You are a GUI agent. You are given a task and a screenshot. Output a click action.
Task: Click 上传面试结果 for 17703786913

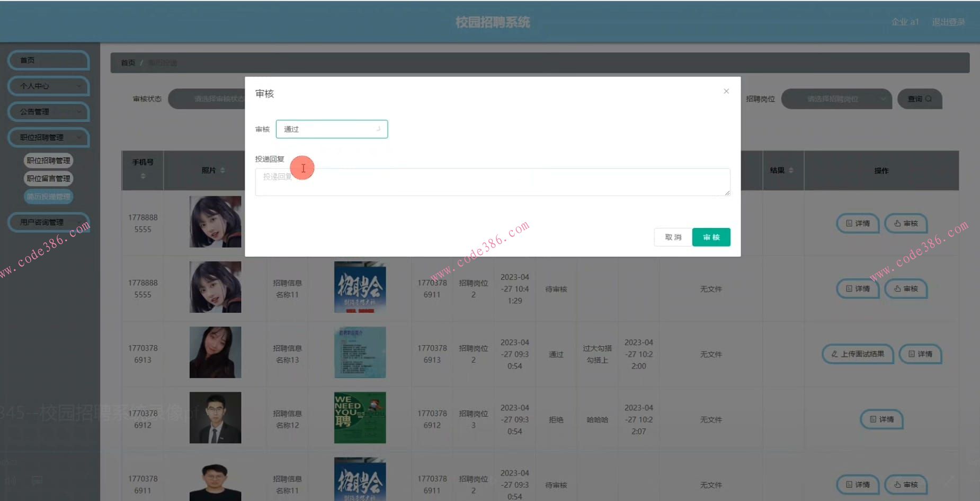858,354
